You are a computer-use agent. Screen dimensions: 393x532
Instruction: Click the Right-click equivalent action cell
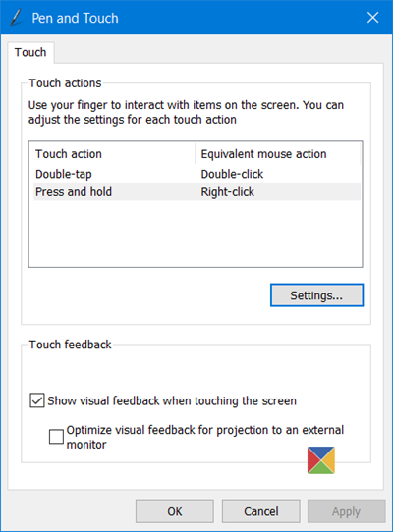point(227,192)
